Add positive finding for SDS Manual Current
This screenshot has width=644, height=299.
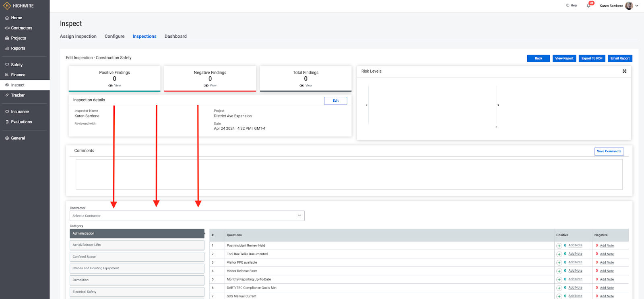coord(559,296)
